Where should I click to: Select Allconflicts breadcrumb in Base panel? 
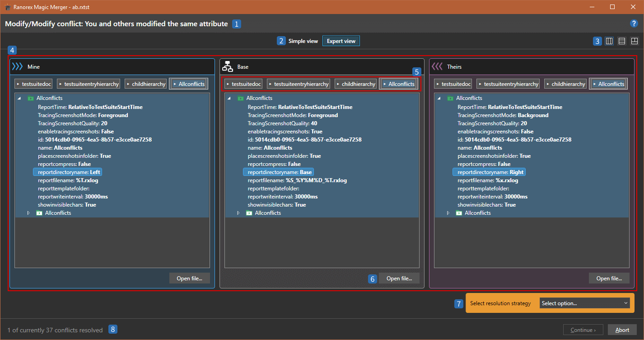point(399,84)
